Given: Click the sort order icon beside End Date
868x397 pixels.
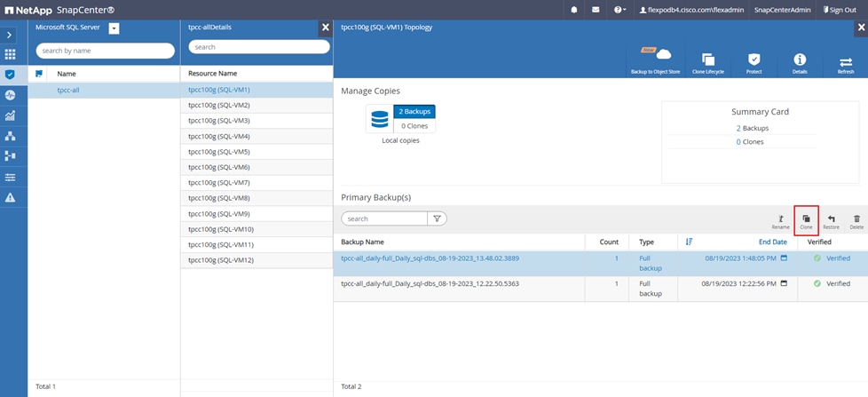Looking at the screenshot, I should pos(689,242).
